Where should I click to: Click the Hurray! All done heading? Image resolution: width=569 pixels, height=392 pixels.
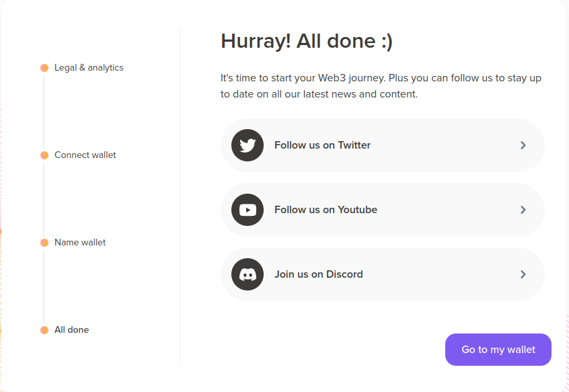pyautogui.click(x=306, y=41)
